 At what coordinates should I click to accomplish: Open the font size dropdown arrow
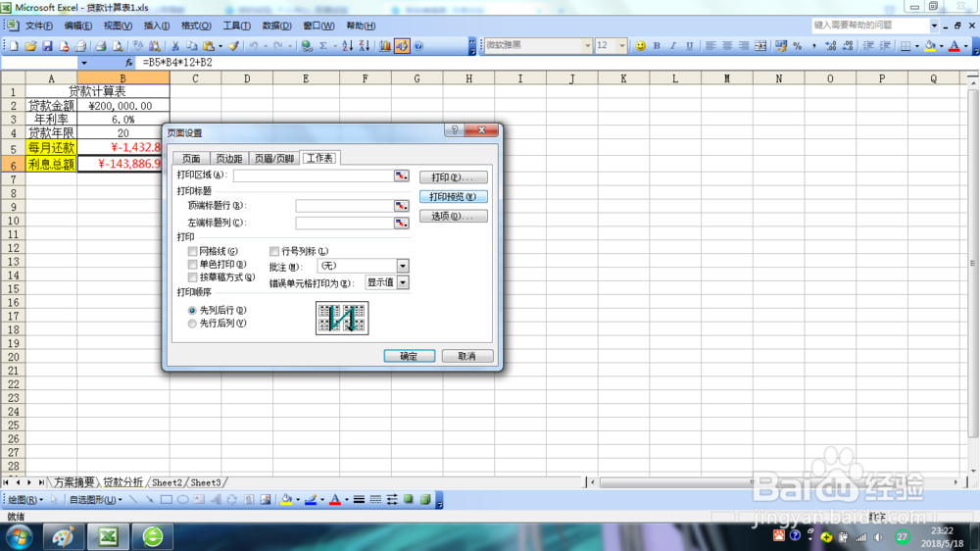(x=621, y=46)
